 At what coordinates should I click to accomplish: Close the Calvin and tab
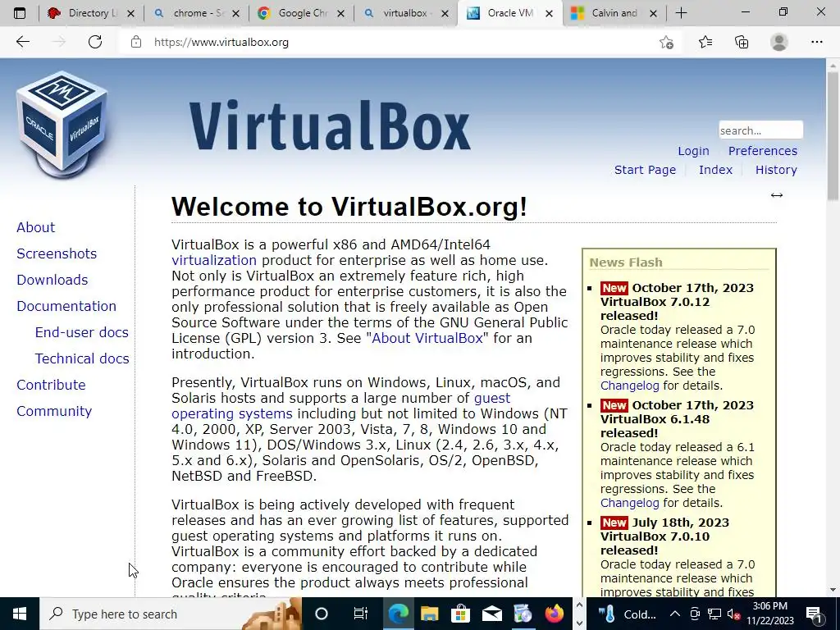point(653,13)
